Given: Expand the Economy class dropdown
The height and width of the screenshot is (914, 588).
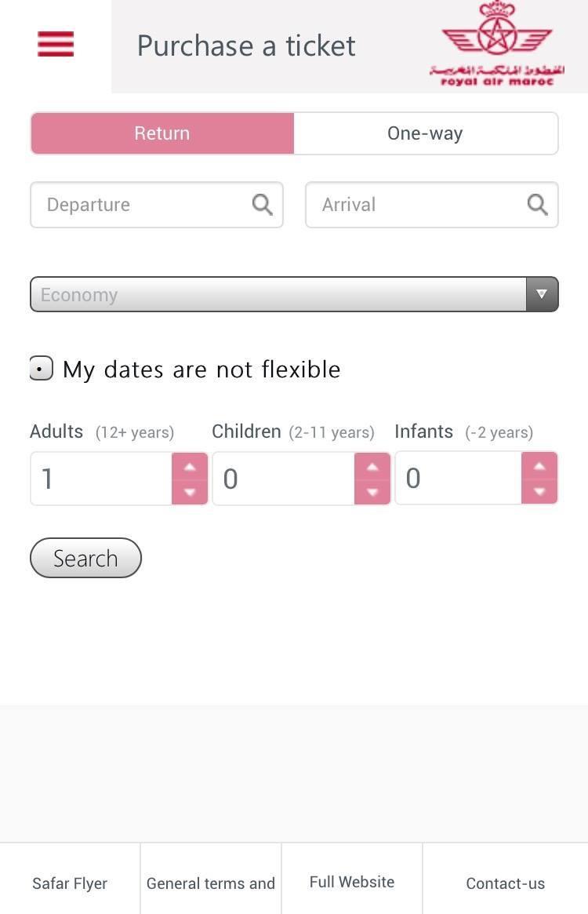Looking at the screenshot, I should [x=294, y=294].
